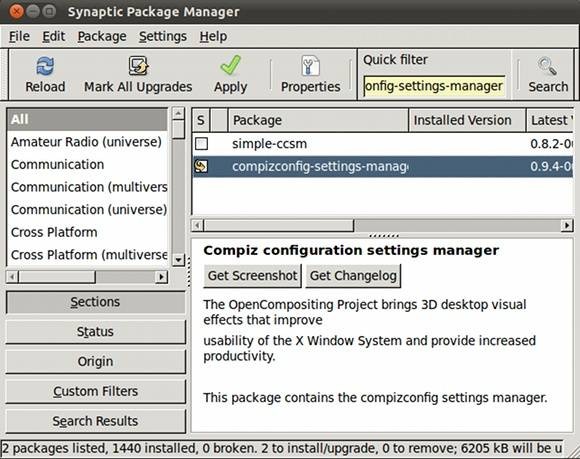Screen dimensions: 580x459
Task: Open the Help menu
Action: pyautogui.click(x=213, y=36)
